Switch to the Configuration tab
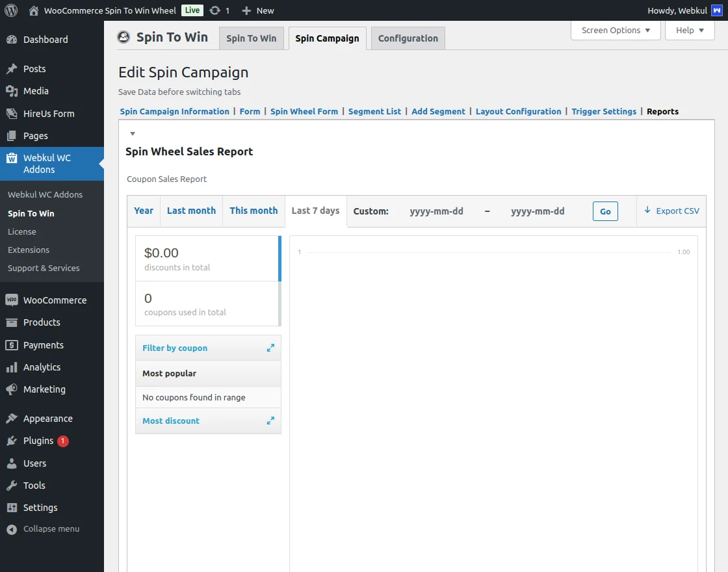728x572 pixels. [408, 38]
